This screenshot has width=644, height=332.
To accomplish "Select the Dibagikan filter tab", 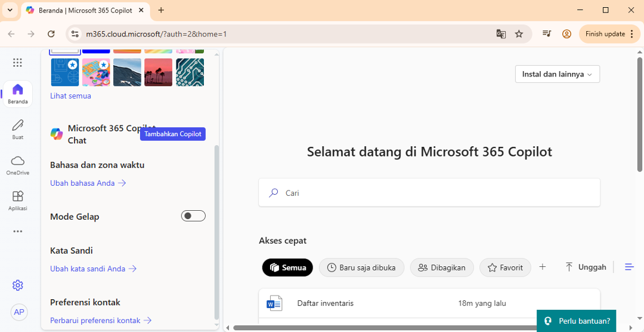I will (x=441, y=268).
